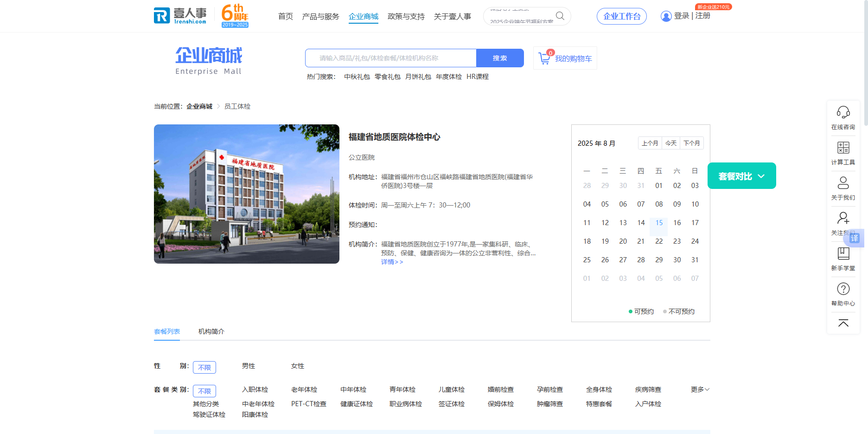Select 入职体检 package category

click(x=255, y=389)
